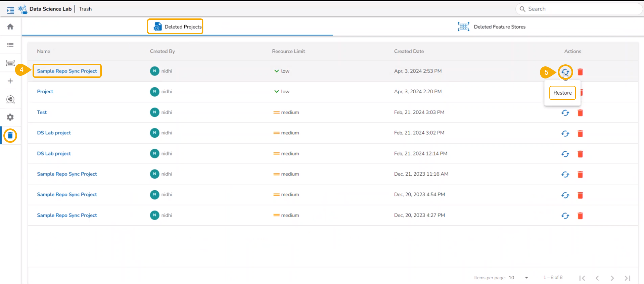Click the feature store icon in sidebar

pyautogui.click(x=10, y=63)
